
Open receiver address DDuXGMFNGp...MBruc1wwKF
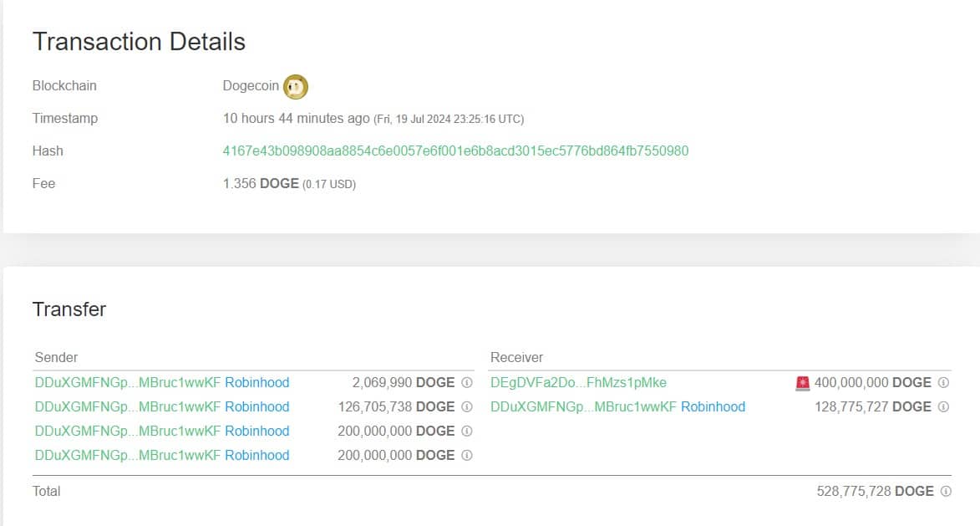point(583,407)
